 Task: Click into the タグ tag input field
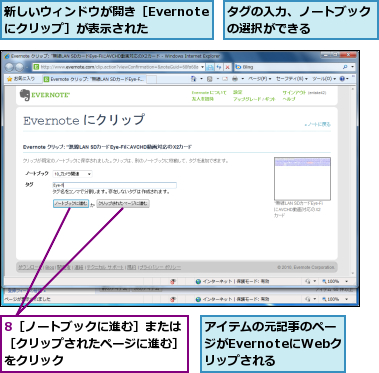point(114,185)
